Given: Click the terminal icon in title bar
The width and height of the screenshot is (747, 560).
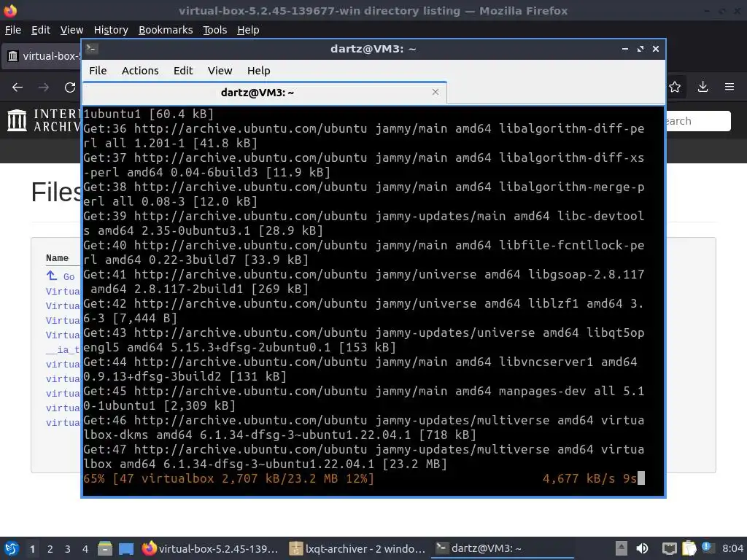Looking at the screenshot, I should click(x=92, y=49).
